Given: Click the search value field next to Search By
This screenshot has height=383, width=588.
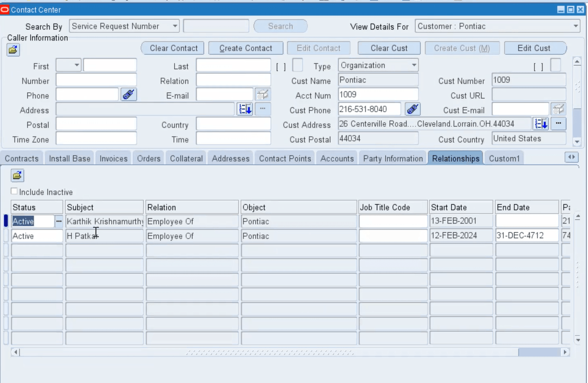Looking at the screenshot, I should (x=216, y=26).
